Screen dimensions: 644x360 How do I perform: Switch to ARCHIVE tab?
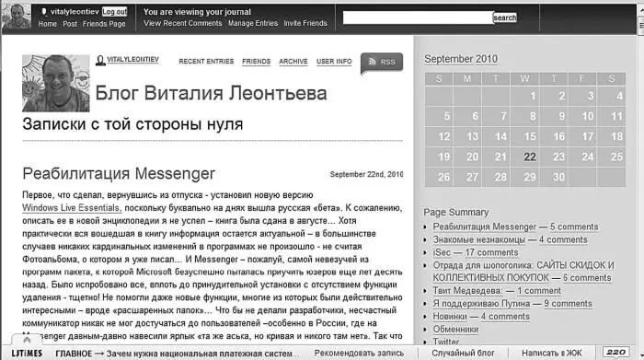(293, 62)
